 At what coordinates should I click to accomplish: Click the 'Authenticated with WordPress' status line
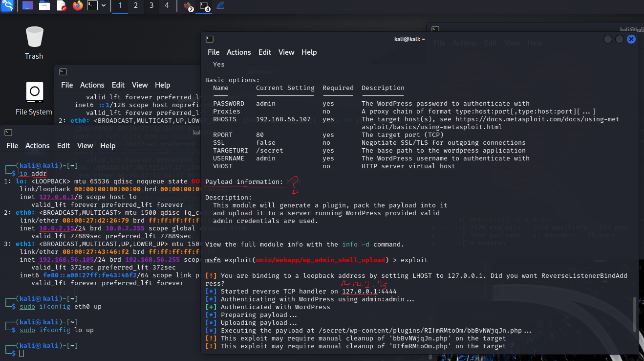tap(268, 307)
